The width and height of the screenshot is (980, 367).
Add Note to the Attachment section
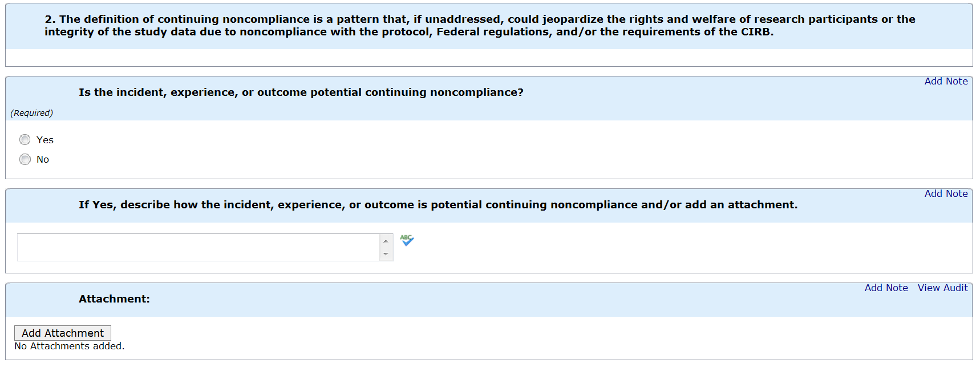pyautogui.click(x=886, y=288)
